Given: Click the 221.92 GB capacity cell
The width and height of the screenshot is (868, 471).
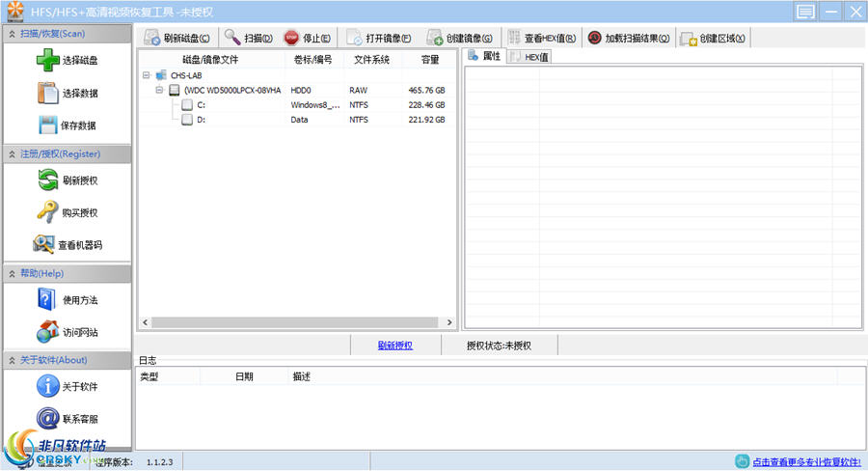Looking at the screenshot, I should point(426,119).
